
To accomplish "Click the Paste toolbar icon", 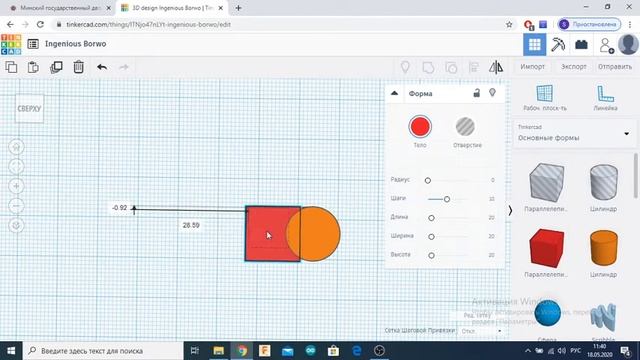I will pyautogui.click(x=33, y=67).
